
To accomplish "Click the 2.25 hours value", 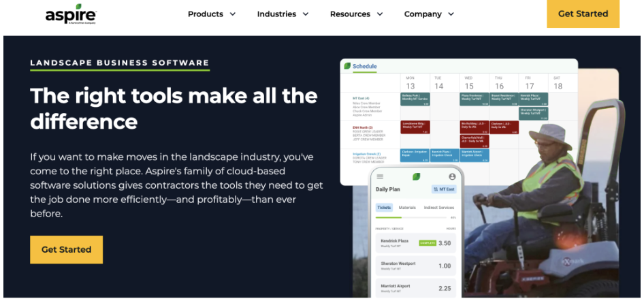I will click(x=445, y=288).
